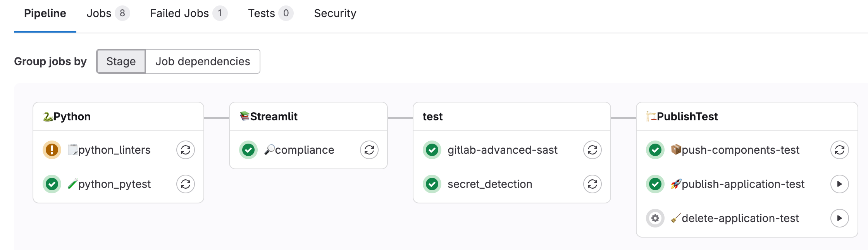Retry the python_pytest job
Screen dimensions: 868x250
click(x=186, y=184)
